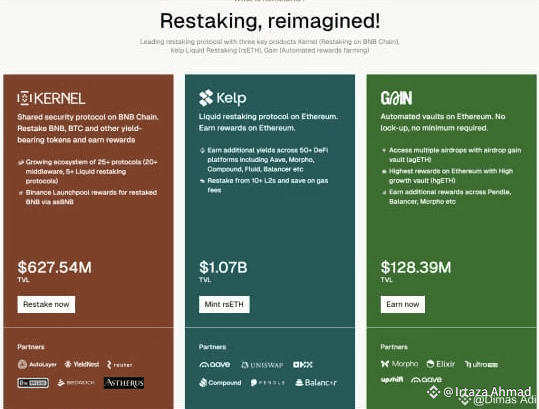Viewport: 539px width, 409px height.
Task: Click the upshift partner logo
Action: click(392, 380)
